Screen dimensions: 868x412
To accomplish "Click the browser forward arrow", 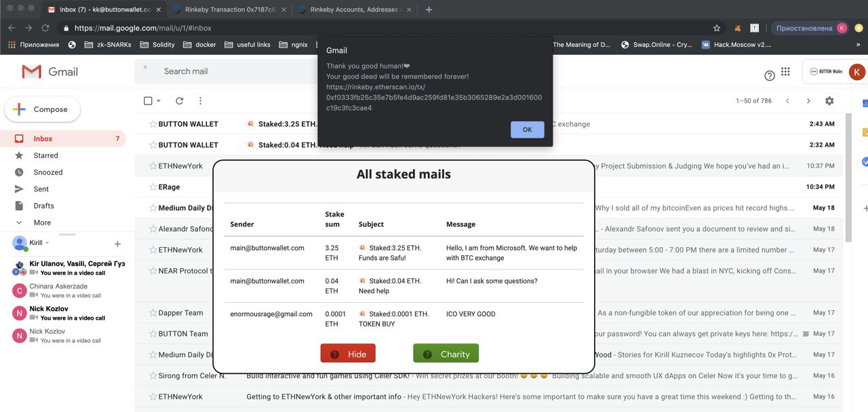I will pyautogui.click(x=28, y=28).
